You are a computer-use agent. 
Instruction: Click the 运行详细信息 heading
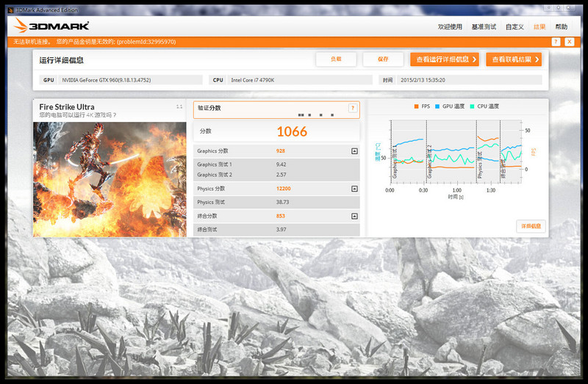[62, 60]
